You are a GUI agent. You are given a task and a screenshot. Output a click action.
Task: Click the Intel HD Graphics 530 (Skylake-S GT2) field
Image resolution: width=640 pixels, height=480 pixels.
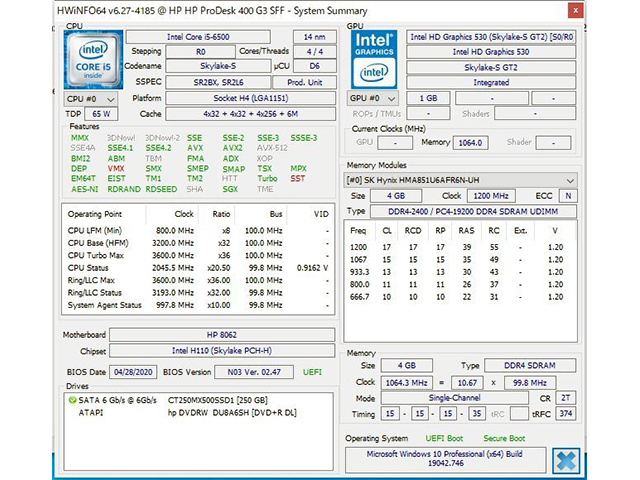[491, 37]
